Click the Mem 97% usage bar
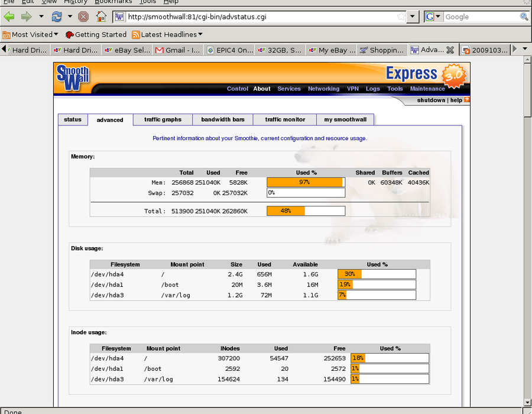This screenshot has height=414, width=532. point(306,182)
